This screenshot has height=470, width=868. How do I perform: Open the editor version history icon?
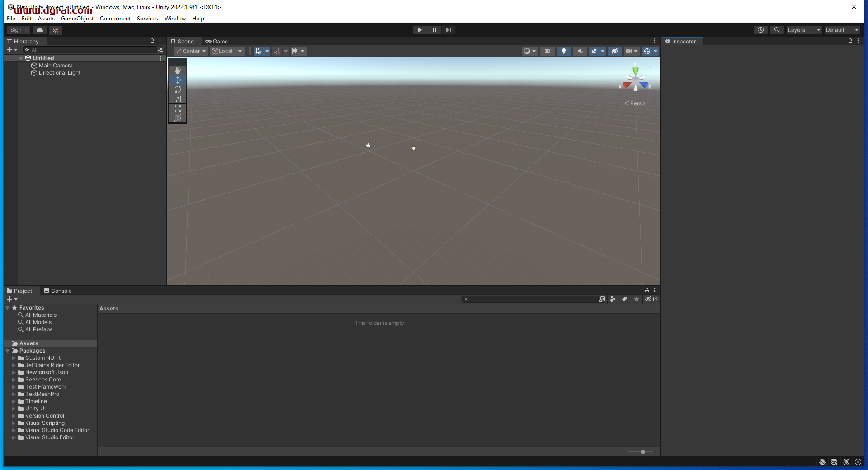(x=761, y=30)
